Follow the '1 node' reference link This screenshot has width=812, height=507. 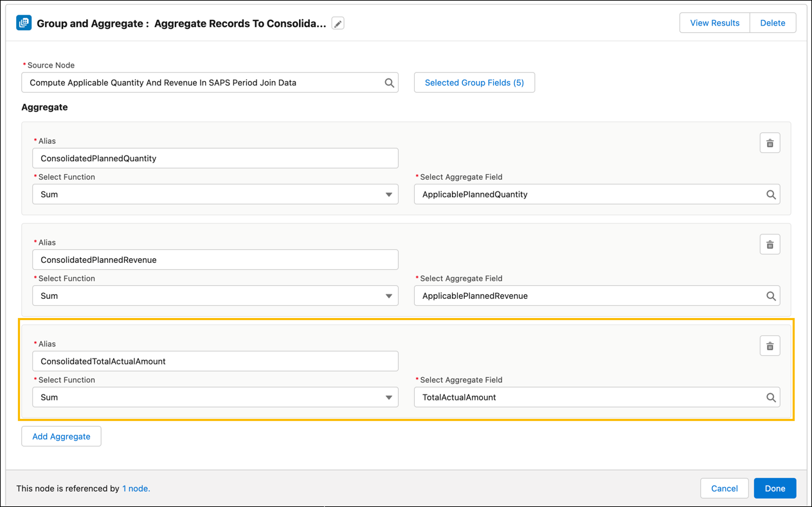[136, 488]
